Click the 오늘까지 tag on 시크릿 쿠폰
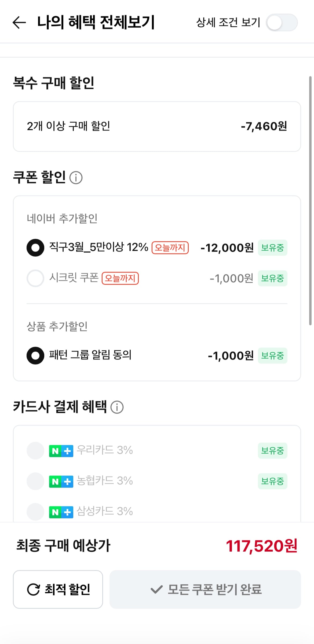Viewport: 314px width, 644px height. (x=120, y=278)
